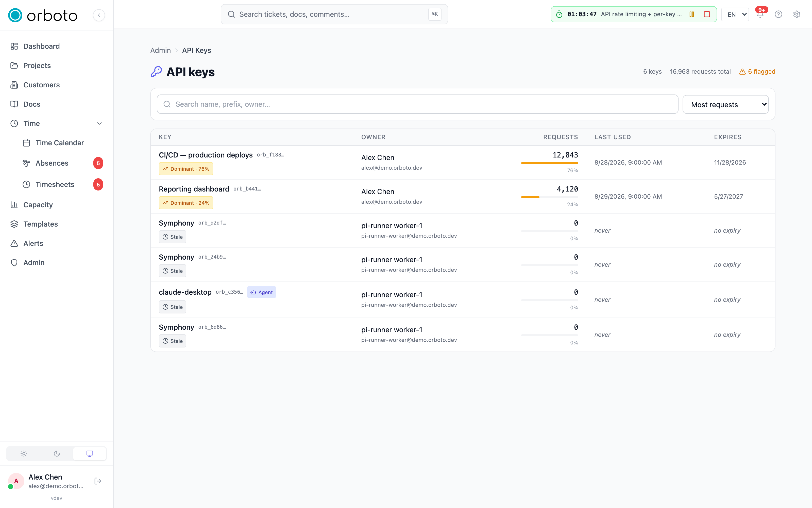This screenshot has height=508, width=812.
Task: Pause the running timer
Action: click(x=691, y=14)
